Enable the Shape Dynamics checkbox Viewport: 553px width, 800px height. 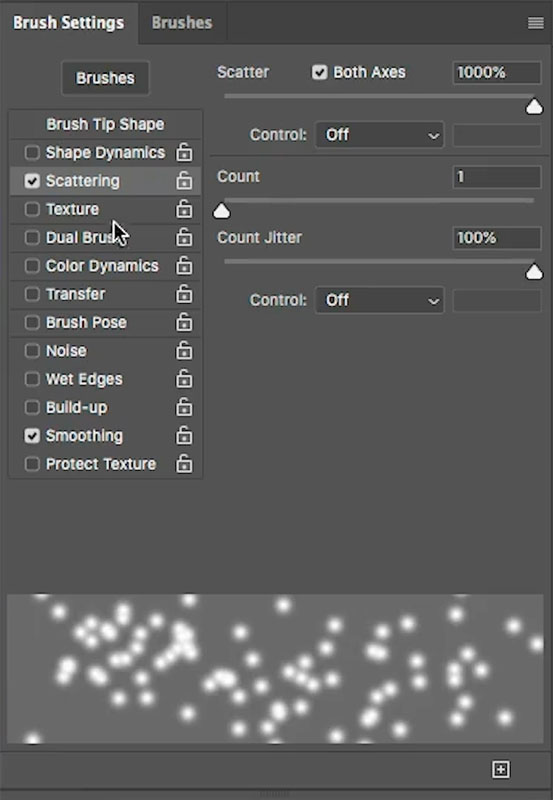pyautogui.click(x=32, y=153)
